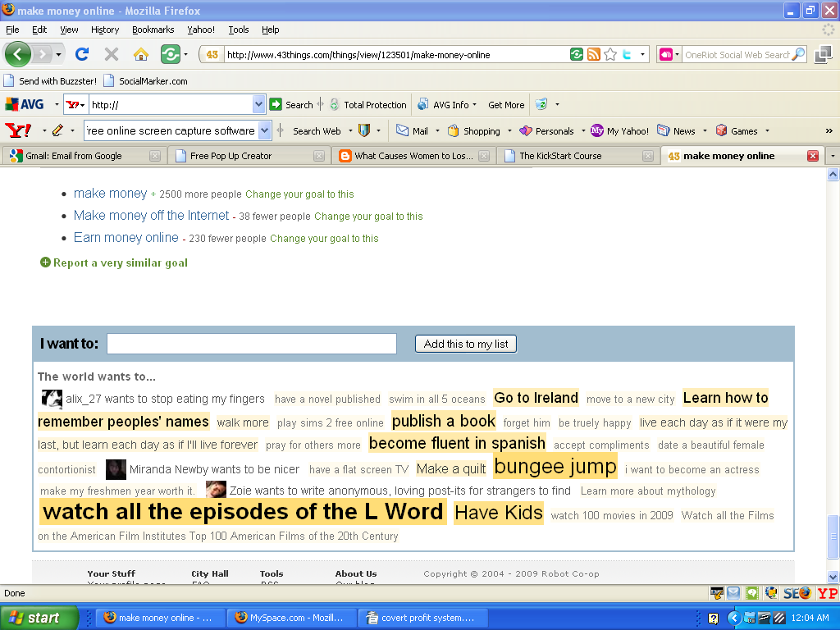Open the list all tabs dropdown
This screenshot has height=630, width=840.
[x=833, y=156]
